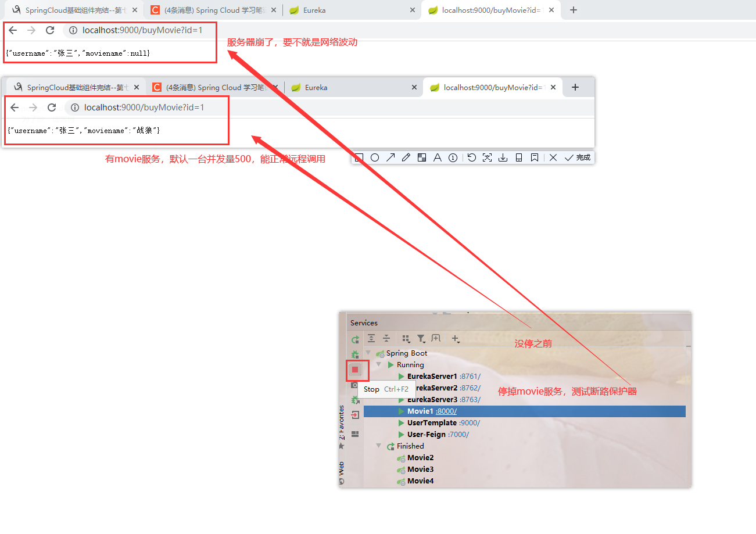This screenshot has height=534, width=756.
Task: Switch to Spring Cloud 学习笔记 tab in 战狼-result browser
Action: pyautogui.click(x=216, y=87)
